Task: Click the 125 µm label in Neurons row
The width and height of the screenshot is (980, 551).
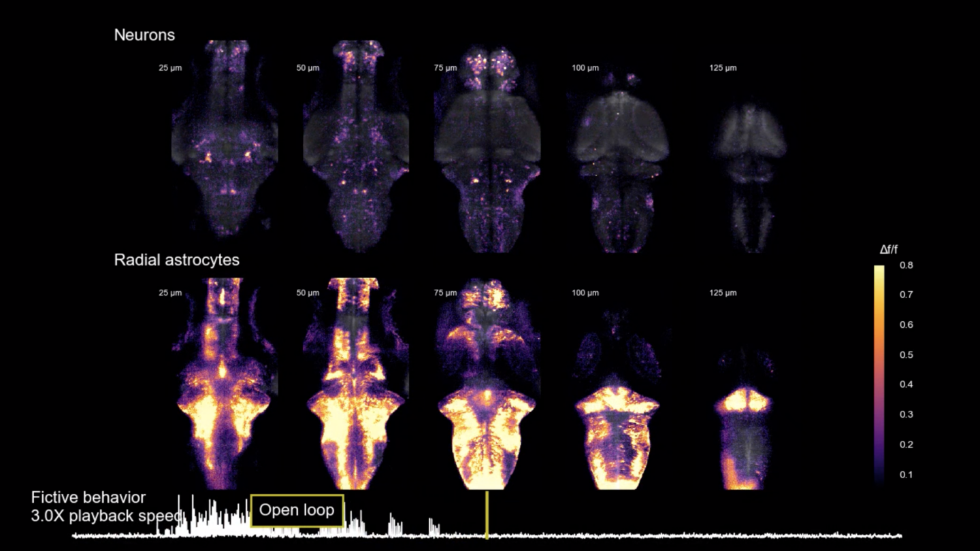Action: [x=723, y=68]
